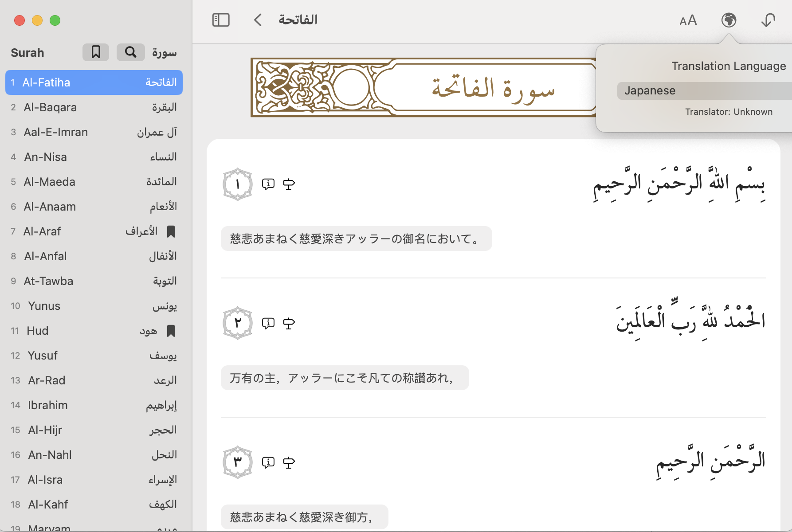The width and height of the screenshot is (792, 532).
Task: Click the back chevron beside the surah title
Action: [x=258, y=20]
